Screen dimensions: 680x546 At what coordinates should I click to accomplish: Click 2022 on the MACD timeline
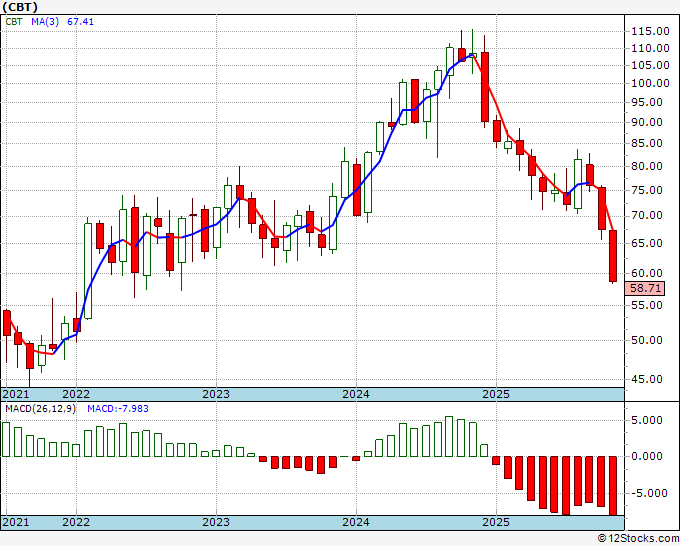coord(76,522)
